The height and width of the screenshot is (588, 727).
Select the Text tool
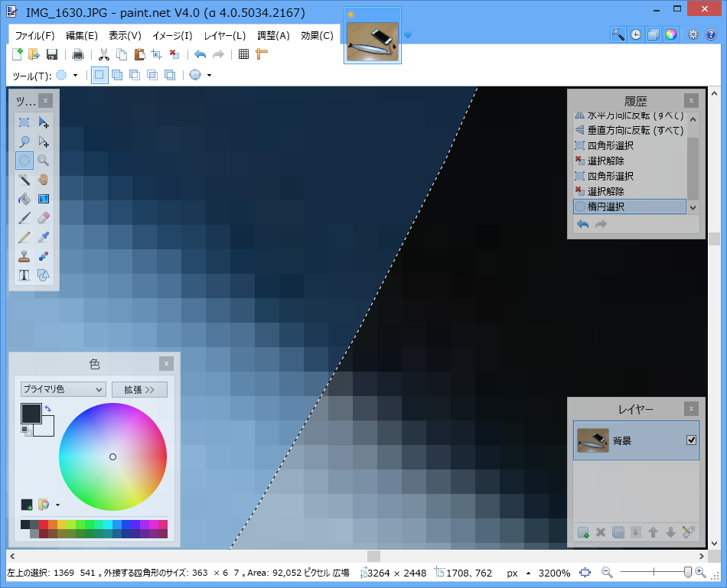point(24,275)
